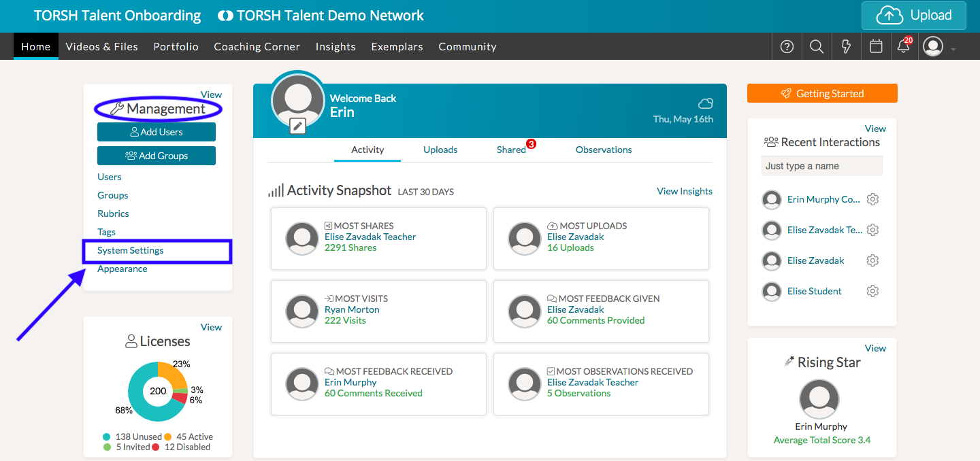
Task: Open the calendar icon in navbar
Action: point(877,47)
